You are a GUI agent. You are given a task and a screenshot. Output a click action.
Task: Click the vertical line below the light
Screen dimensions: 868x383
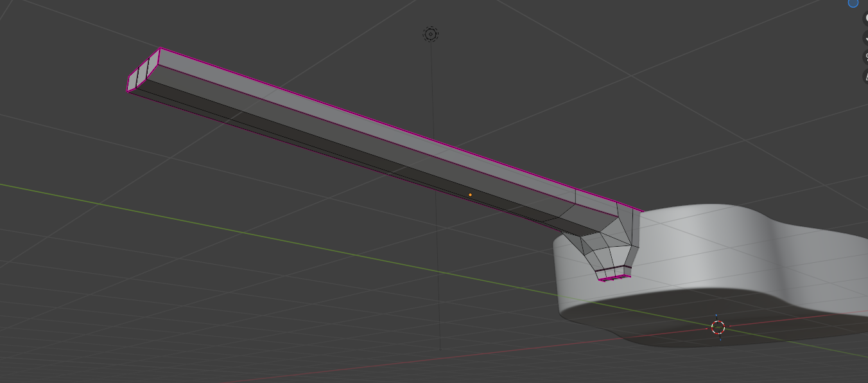pos(435,193)
